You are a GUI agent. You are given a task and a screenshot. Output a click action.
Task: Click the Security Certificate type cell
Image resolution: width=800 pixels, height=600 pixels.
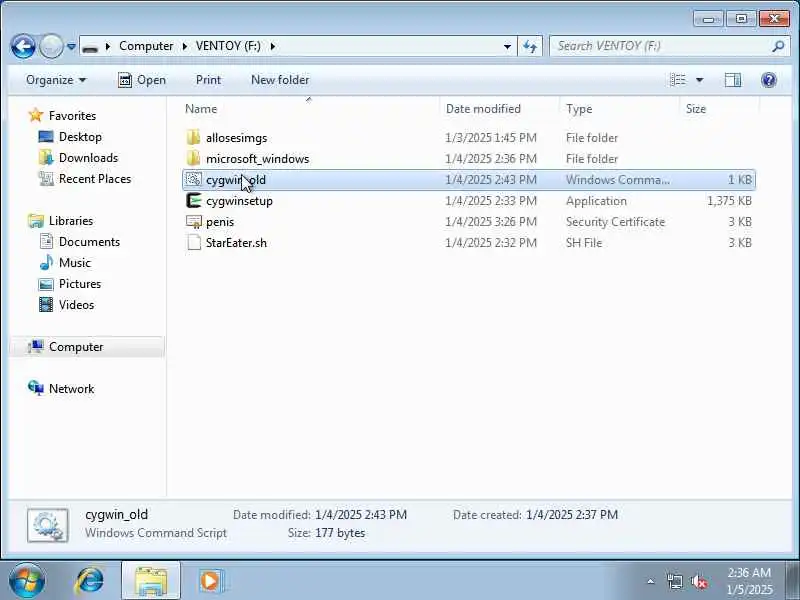(x=615, y=222)
